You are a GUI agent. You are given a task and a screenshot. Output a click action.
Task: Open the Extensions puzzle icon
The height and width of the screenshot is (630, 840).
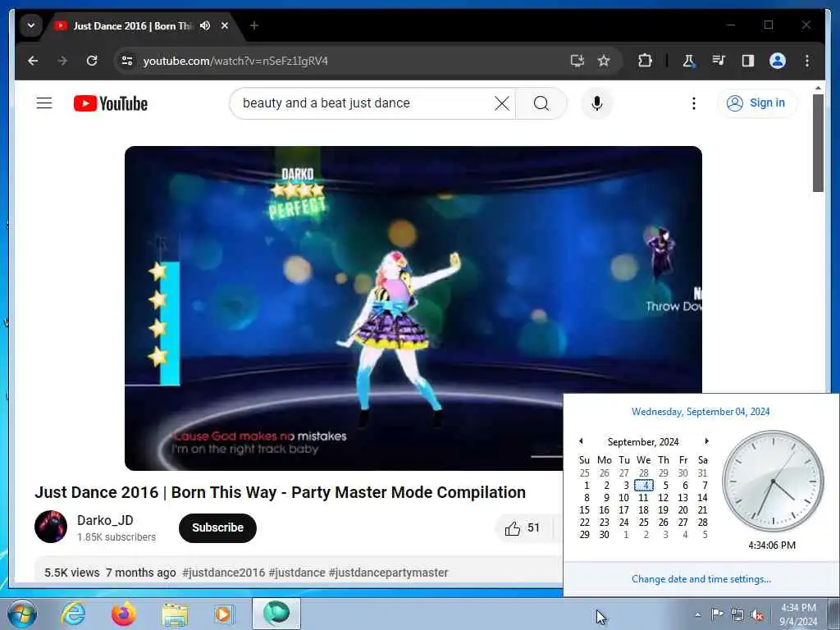pyautogui.click(x=645, y=61)
